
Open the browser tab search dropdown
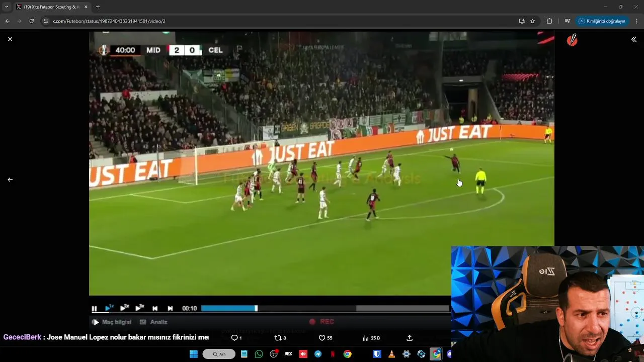pos(7,7)
